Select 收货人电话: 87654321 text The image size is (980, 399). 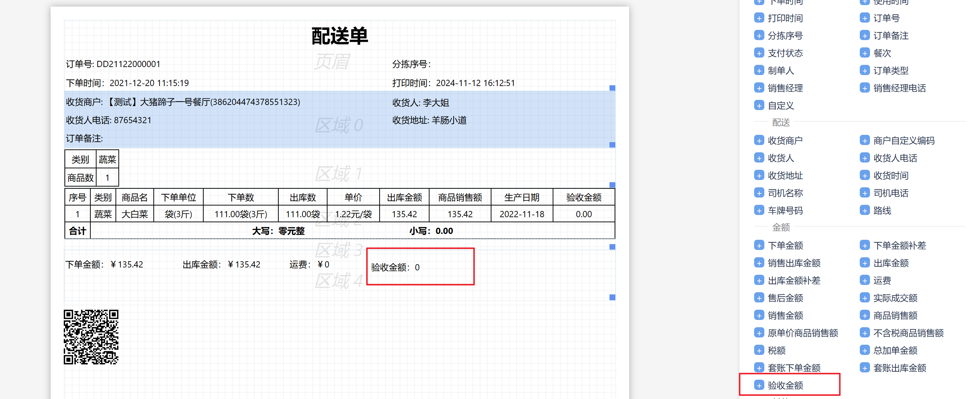[x=109, y=120]
